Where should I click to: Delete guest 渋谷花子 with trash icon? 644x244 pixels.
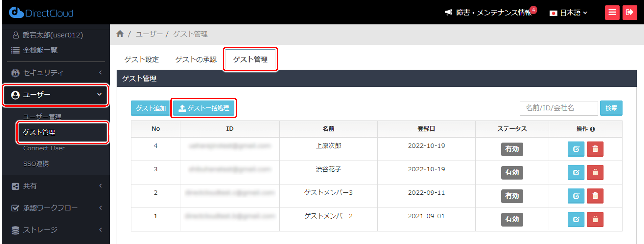pyautogui.click(x=595, y=172)
